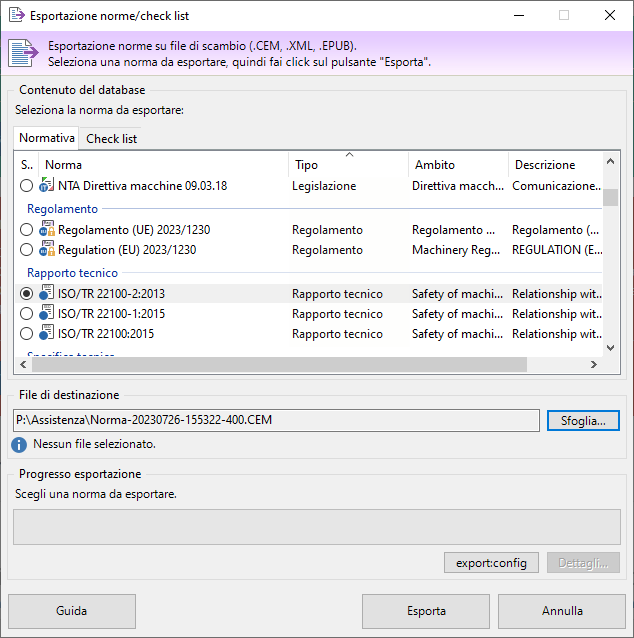Click the horizontal scrollbar right arrow in list

[595, 366]
